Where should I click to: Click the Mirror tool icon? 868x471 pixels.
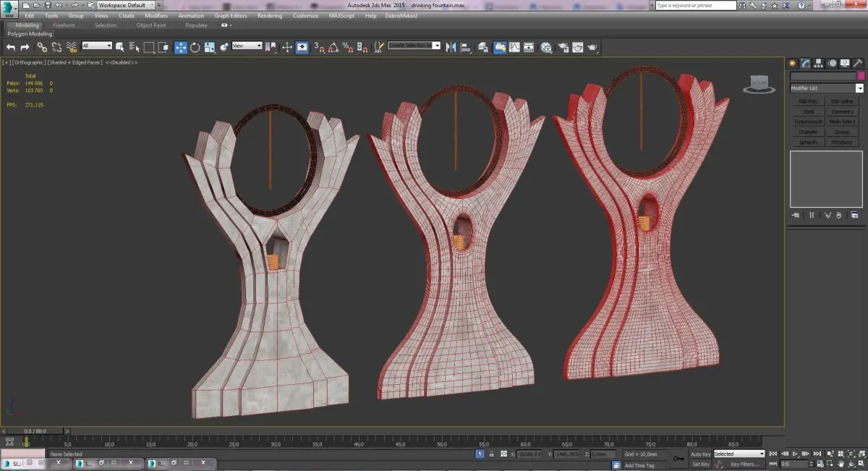451,47
